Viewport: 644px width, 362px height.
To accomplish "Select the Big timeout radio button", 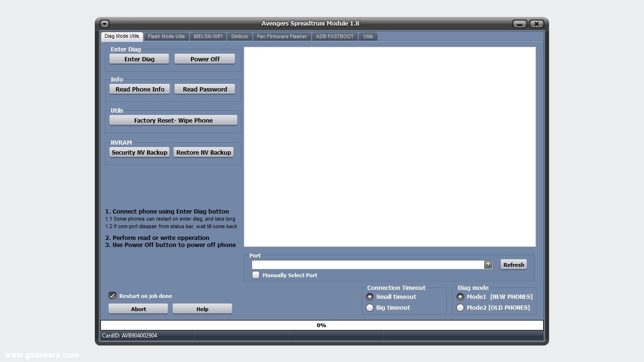I will pyautogui.click(x=370, y=307).
